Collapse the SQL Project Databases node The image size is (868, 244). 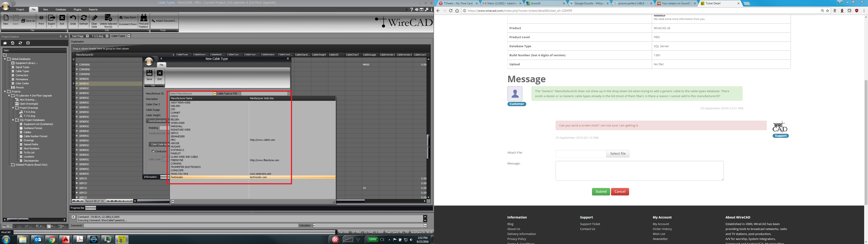[x=13, y=120]
